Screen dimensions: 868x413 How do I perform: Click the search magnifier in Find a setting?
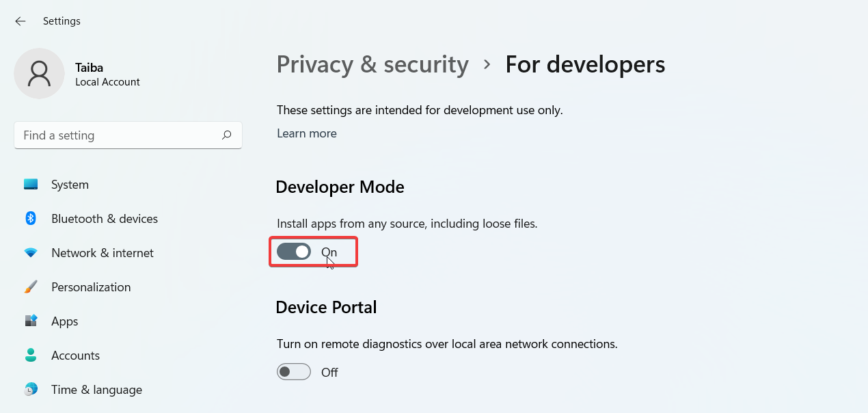226,135
